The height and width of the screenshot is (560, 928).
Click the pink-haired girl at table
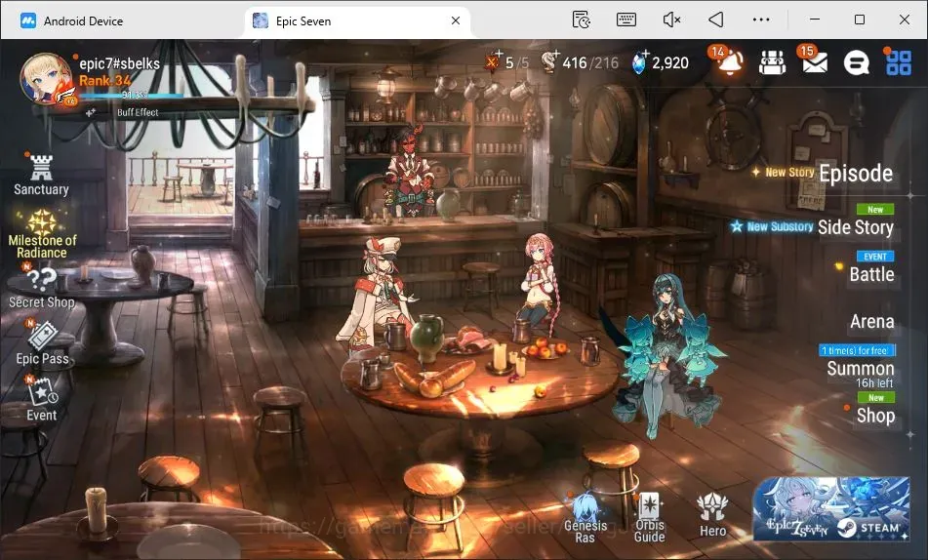(538, 283)
